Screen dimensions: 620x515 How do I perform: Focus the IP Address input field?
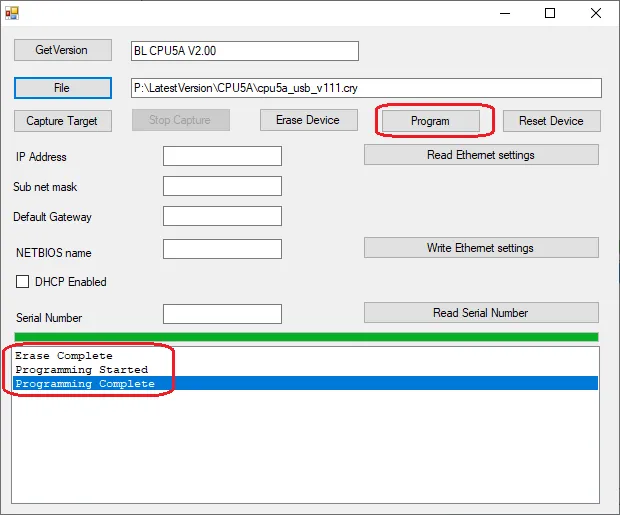(x=222, y=156)
